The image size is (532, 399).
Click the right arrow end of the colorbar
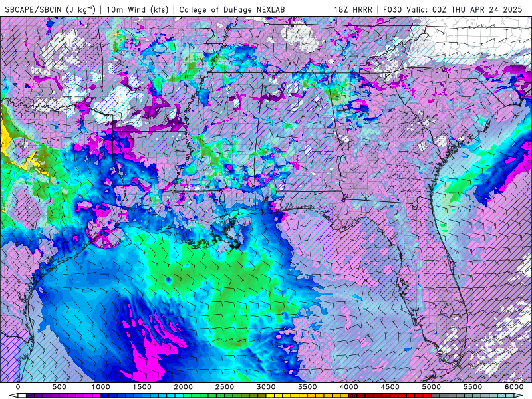[x=519, y=395]
